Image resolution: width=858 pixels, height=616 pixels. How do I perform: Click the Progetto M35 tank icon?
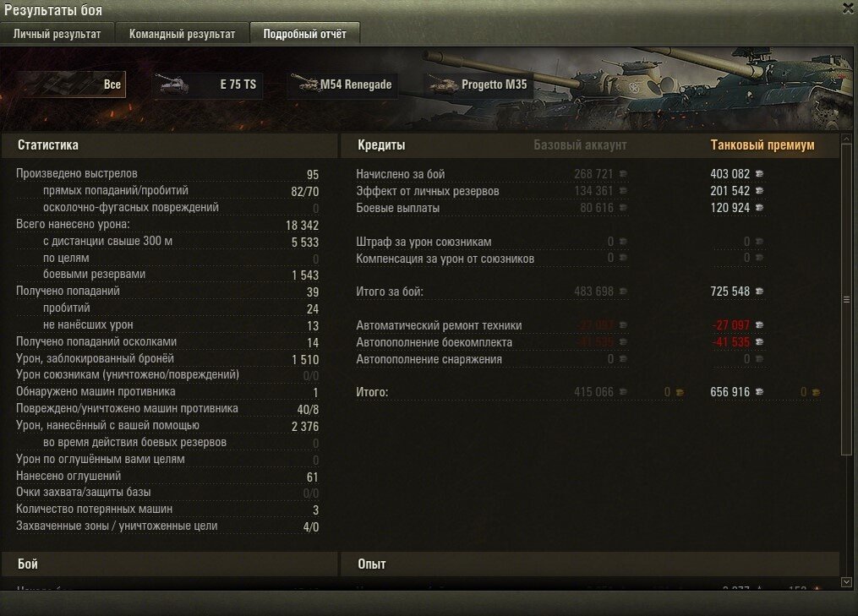click(x=443, y=84)
